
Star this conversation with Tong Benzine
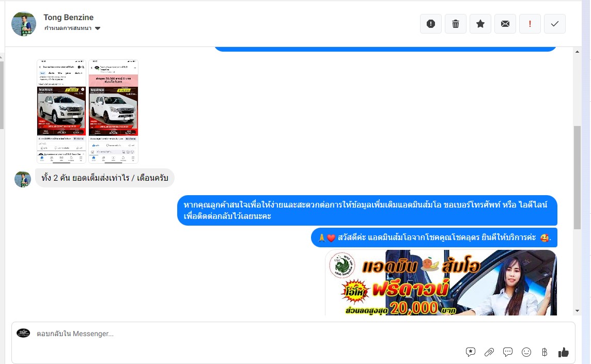pos(480,24)
